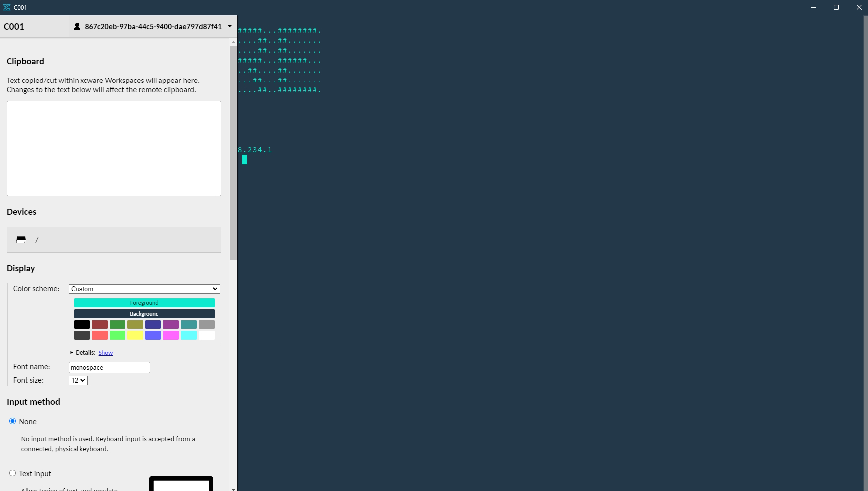Click the Show link next to Details
Viewport: 868px width, 491px height.
click(105, 352)
